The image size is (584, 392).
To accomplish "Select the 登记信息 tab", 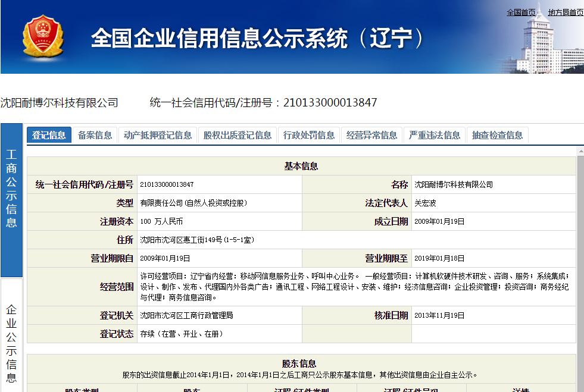I will click(49, 135).
